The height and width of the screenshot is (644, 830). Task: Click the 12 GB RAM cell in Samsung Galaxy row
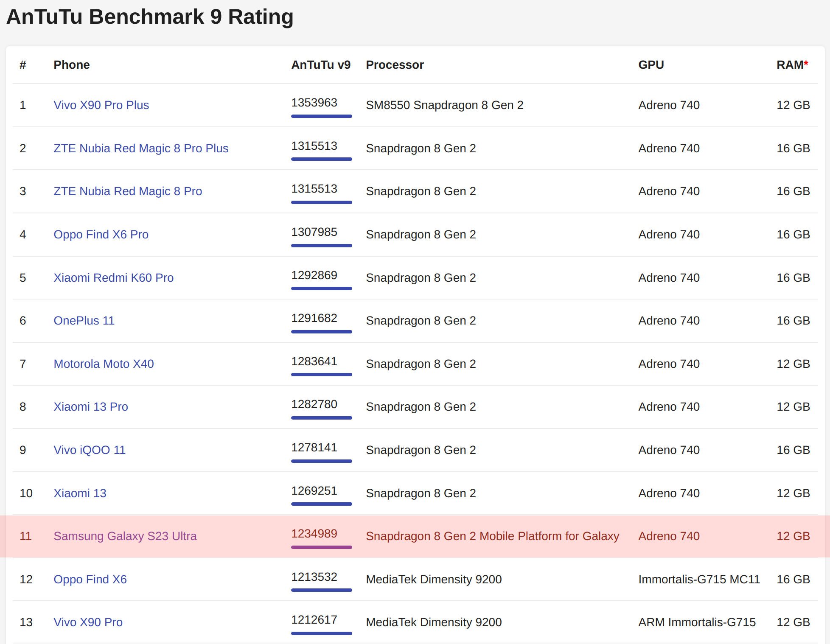793,536
